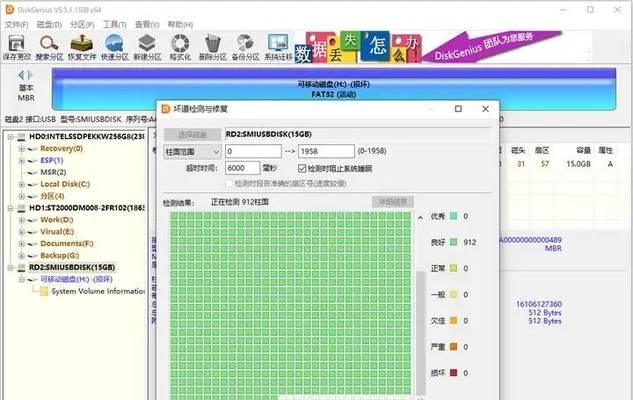Toggle prevent system sleep during detection checkbox
Image resolution: width=633 pixels, height=400 pixels.
point(302,168)
